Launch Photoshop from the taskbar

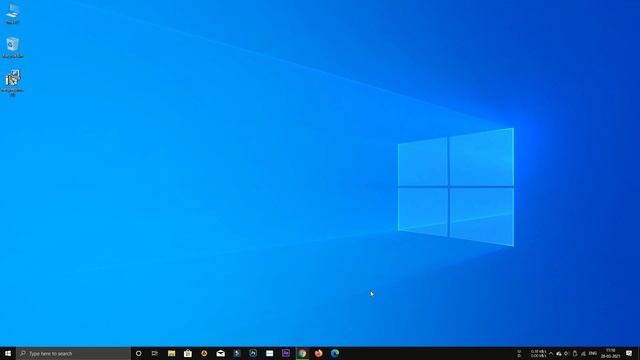point(253,353)
